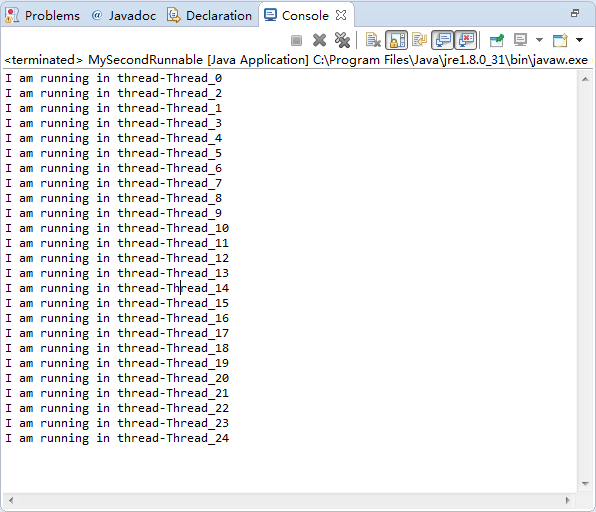Image resolution: width=596 pixels, height=512 pixels.
Task: Toggle show console when standard output changes
Action: point(443,40)
